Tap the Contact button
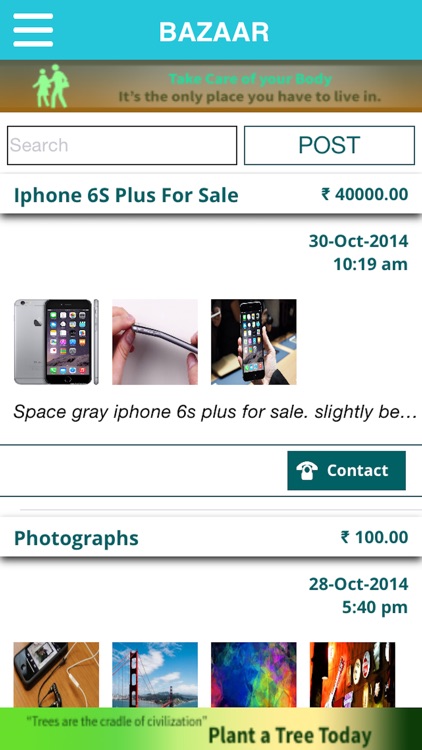Screen dimensions: 422x750 pyautogui.click(x=346, y=471)
